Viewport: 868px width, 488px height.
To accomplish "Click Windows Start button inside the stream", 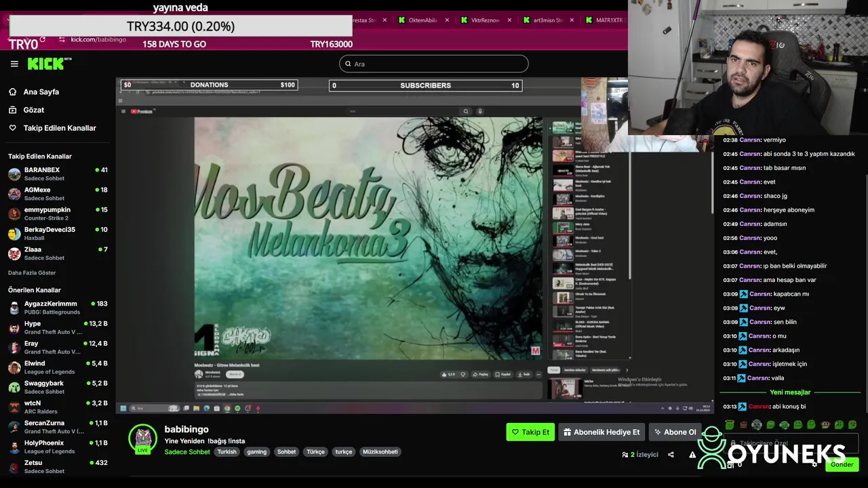I will pos(123,408).
